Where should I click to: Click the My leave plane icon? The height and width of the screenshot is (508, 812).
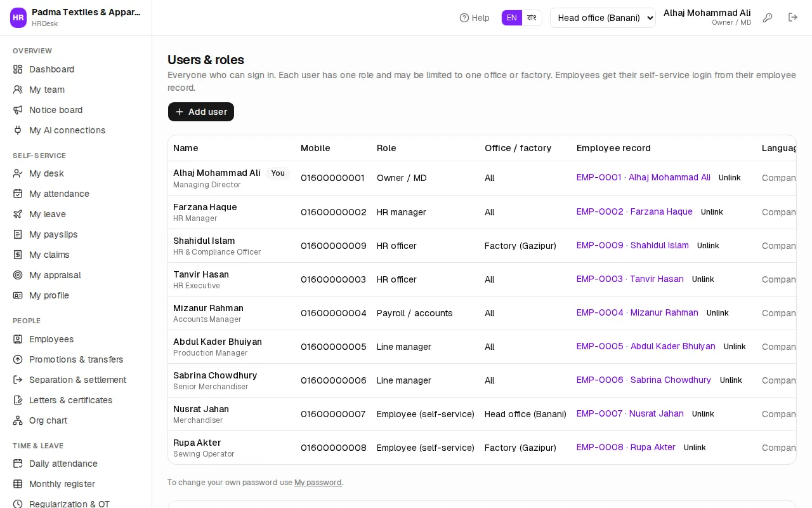click(18, 214)
